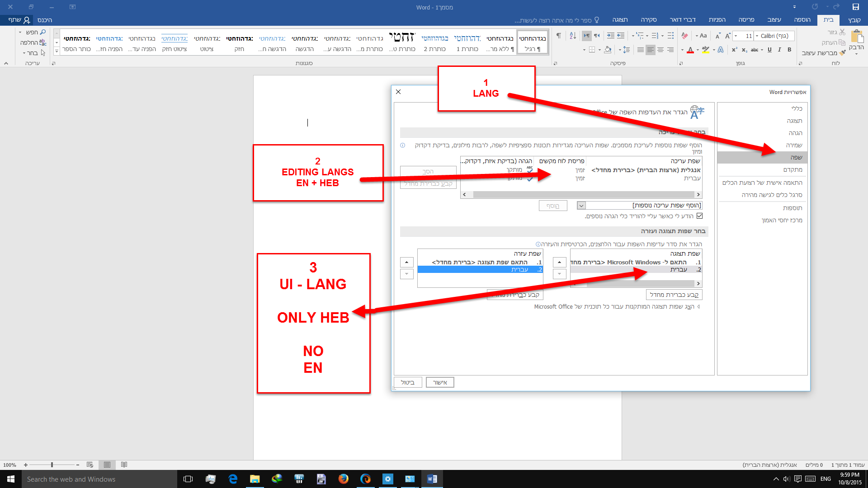
Task: Select the מתקדם (Advanced) options category
Action: pyautogui.click(x=793, y=170)
